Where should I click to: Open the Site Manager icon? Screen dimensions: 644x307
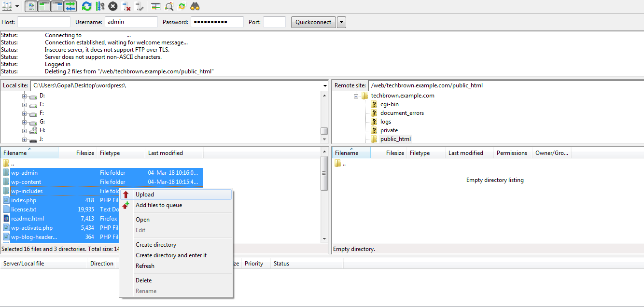[7, 6]
